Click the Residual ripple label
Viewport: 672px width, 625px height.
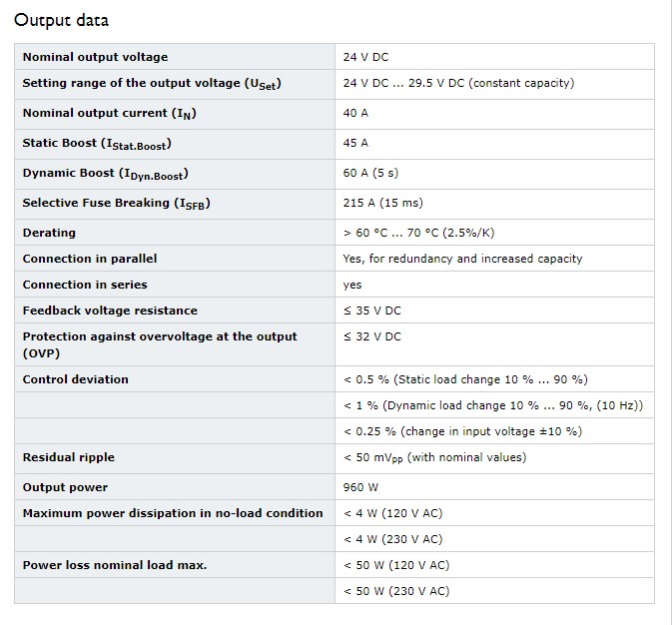[x=69, y=457]
